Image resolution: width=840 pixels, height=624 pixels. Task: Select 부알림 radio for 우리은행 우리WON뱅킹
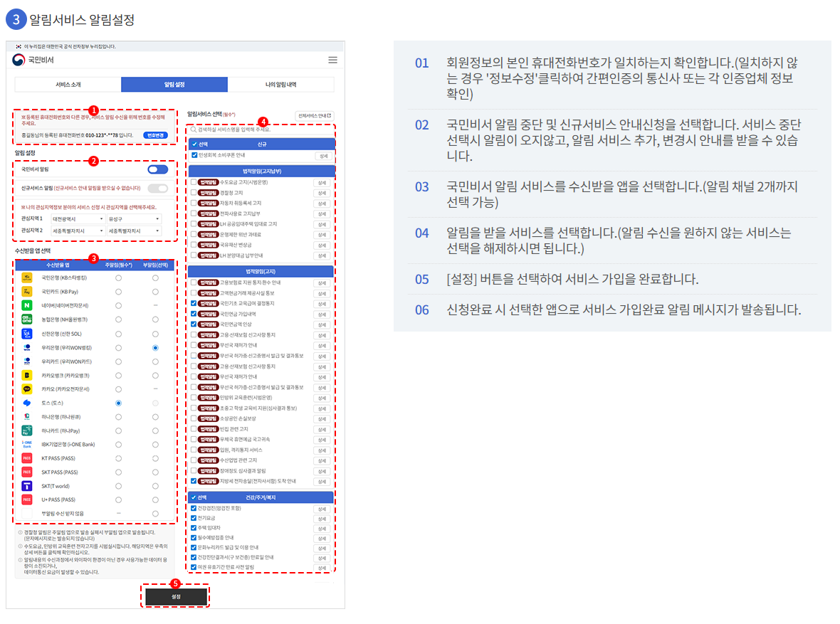[155, 348]
